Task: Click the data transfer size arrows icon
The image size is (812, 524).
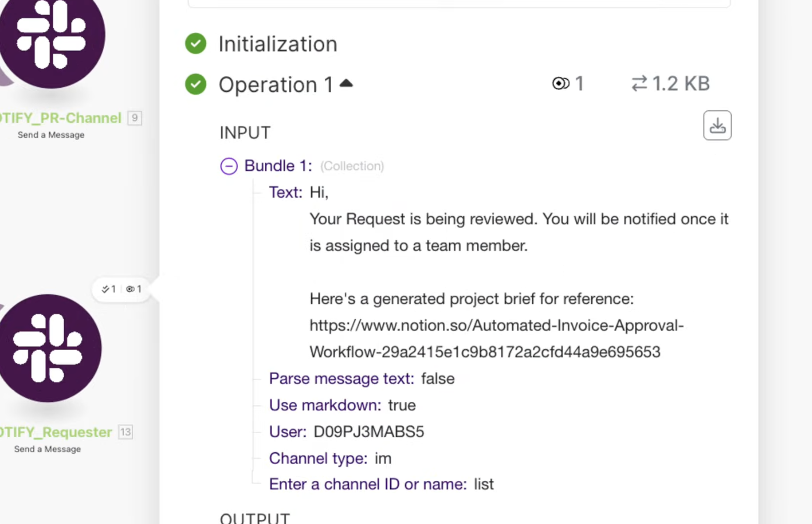Action: click(x=639, y=83)
